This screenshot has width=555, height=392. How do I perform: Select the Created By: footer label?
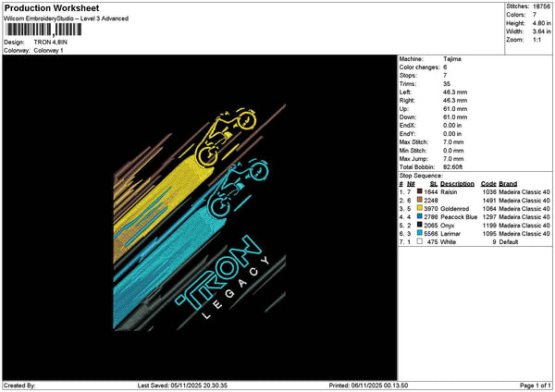[19, 386]
